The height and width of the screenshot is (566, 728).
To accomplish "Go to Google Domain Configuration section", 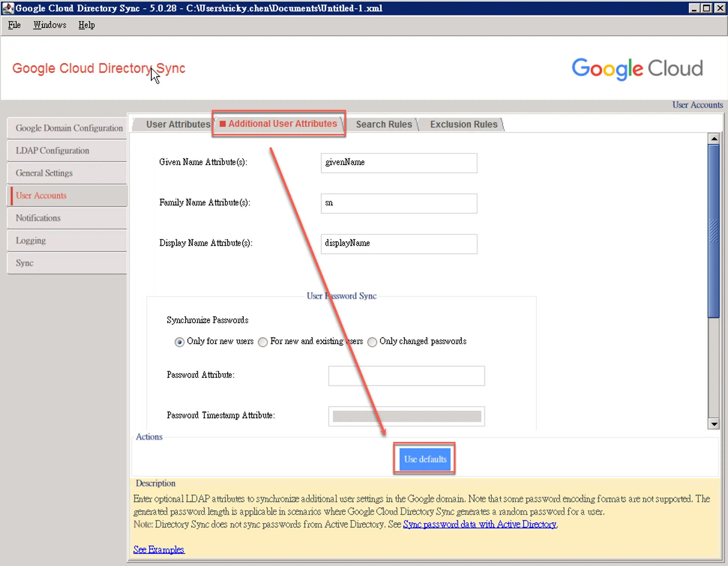I will (x=67, y=128).
